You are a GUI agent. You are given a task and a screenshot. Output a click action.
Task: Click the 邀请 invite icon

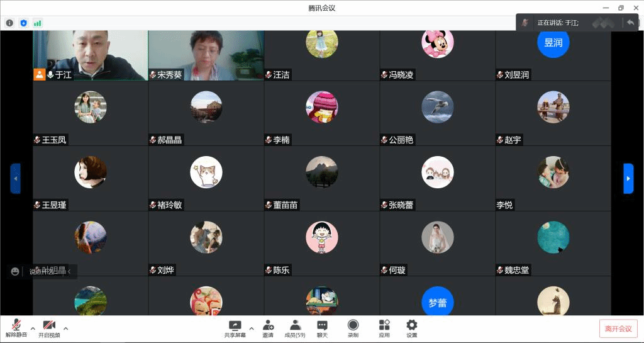pyautogui.click(x=268, y=326)
